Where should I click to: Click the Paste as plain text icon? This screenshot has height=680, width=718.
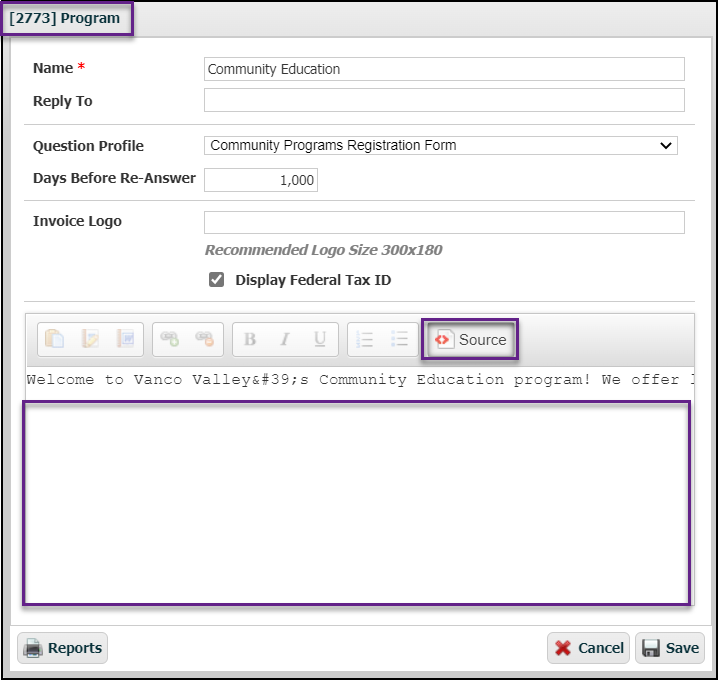tap(90, 339)
